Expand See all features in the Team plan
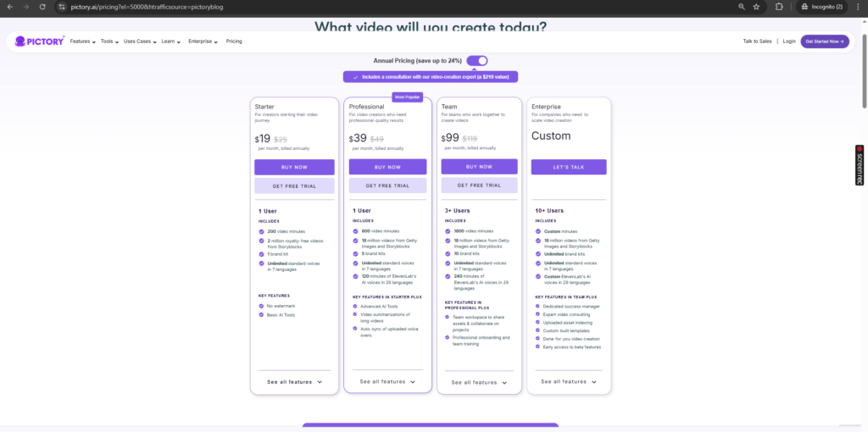Image resolution: width=868 pixels, height=432 pixels. click(x=480, y=382)
